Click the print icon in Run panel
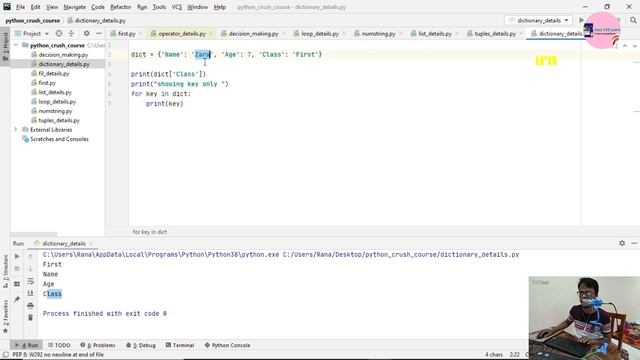640x360 pixels. coord(30,305)
